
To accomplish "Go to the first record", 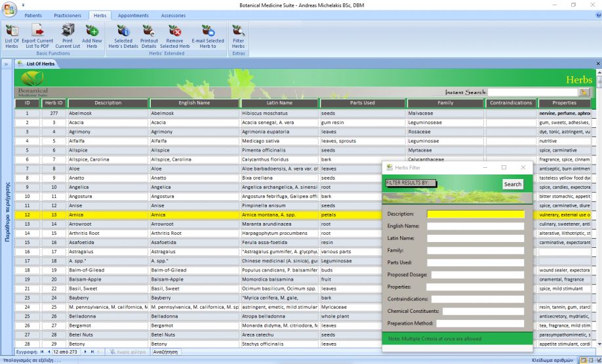I will click(x=42, y=352).
